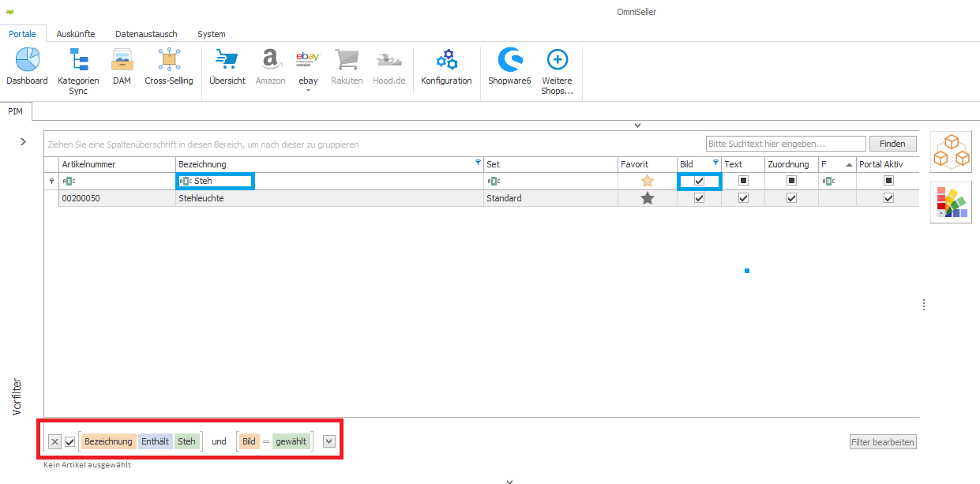Viewport: 980px width, 484px height.
Task: Open the Konfiguration gears icon
Action: pos(446,61)
